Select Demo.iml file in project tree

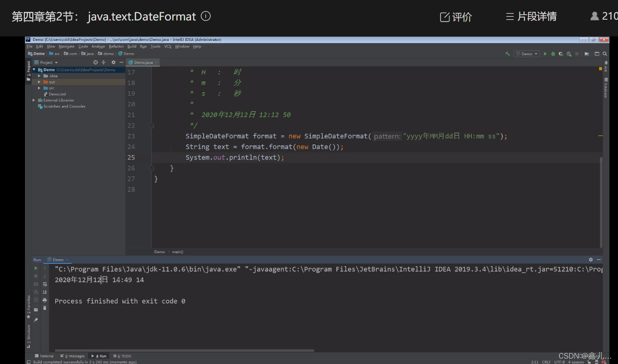pos(55,94)
